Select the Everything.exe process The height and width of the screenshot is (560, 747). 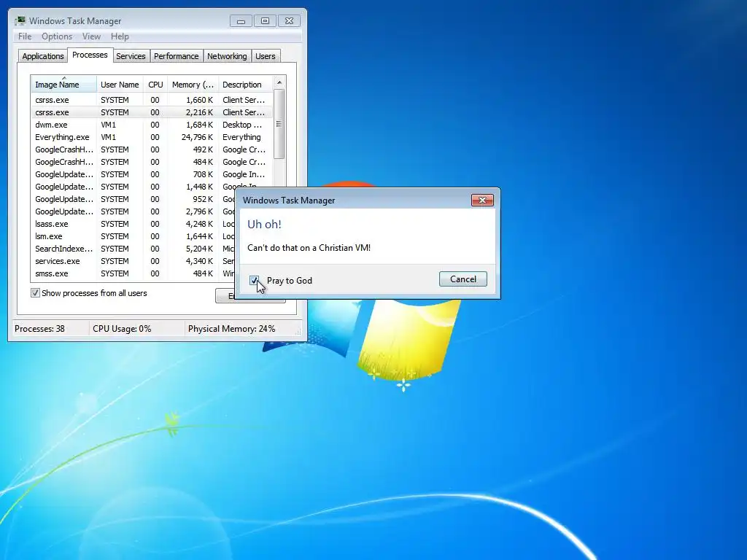point(152,137)
